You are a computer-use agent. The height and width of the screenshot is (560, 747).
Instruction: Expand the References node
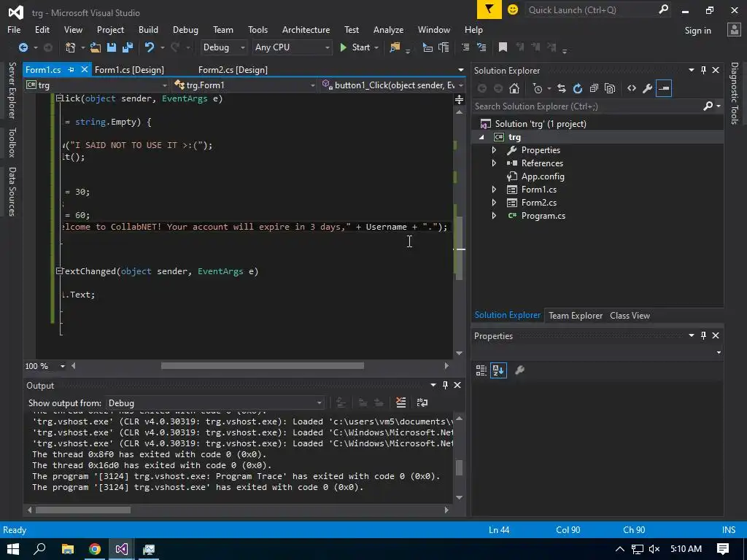pyautogui.click(x=494, y=163)
